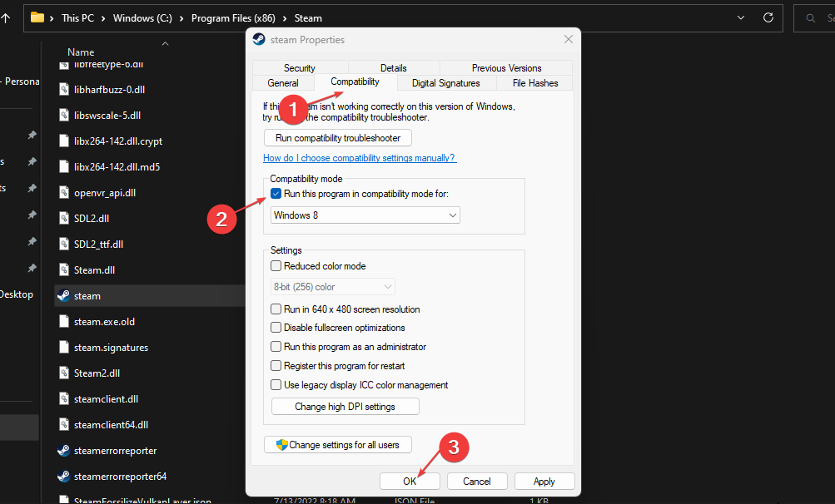This screenshot has width=835, height=504.
Task: Select the libharfbuzz-0.dll file icon
Action: pyautogui.click(x=64, y=90)
